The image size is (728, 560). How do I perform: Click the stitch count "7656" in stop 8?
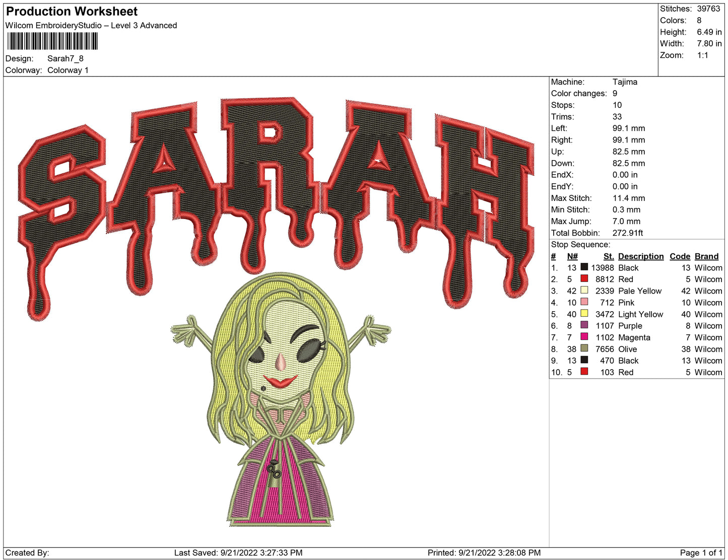(x=605, y=349)
